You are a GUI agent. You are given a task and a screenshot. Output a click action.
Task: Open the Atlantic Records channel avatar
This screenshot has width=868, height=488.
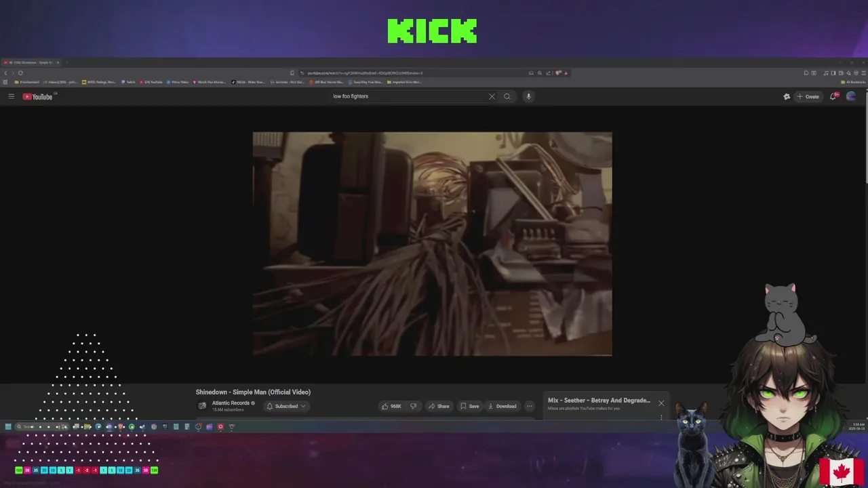coord(202,406)
